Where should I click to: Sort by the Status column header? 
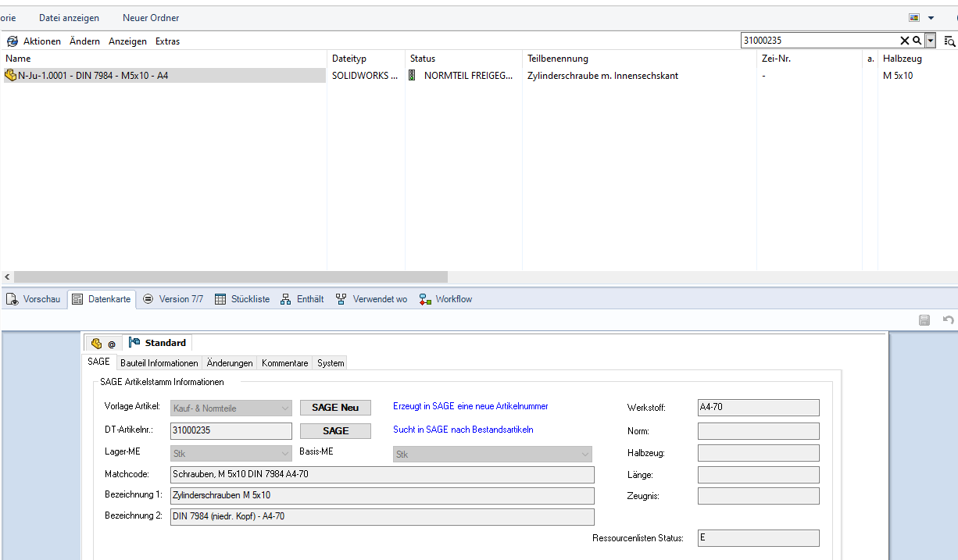(463, 59)
